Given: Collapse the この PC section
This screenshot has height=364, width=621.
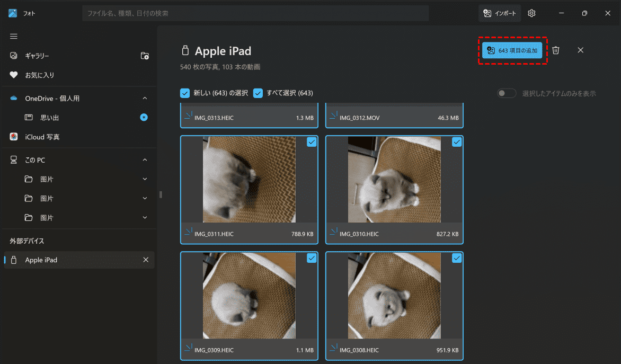Looking at the screenshot, I should point(145,160).
